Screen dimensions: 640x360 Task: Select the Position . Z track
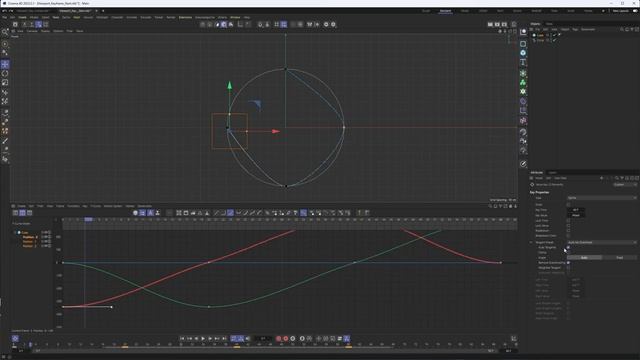[29, 246]
